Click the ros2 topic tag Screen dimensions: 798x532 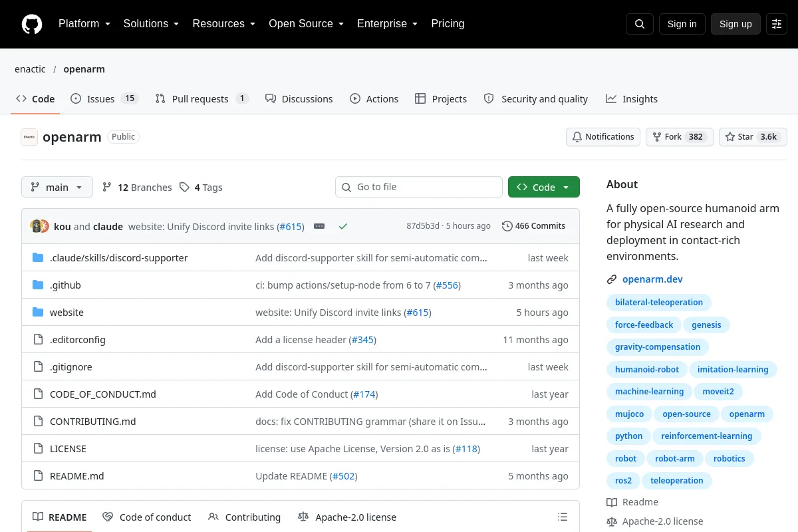coord(623,481)
